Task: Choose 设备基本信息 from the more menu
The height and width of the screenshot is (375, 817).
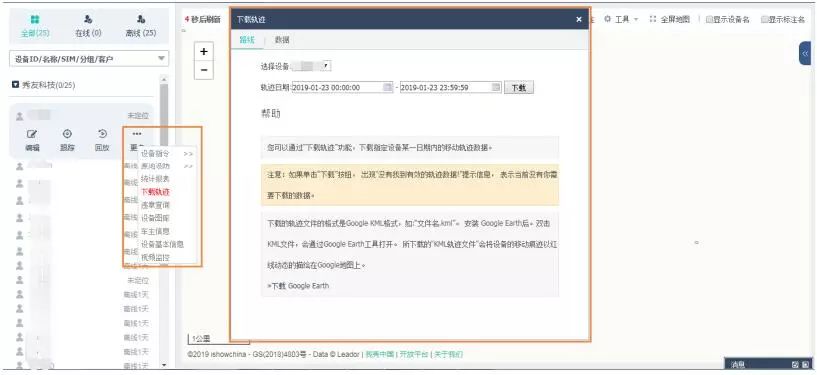Action: coord(163,244)
